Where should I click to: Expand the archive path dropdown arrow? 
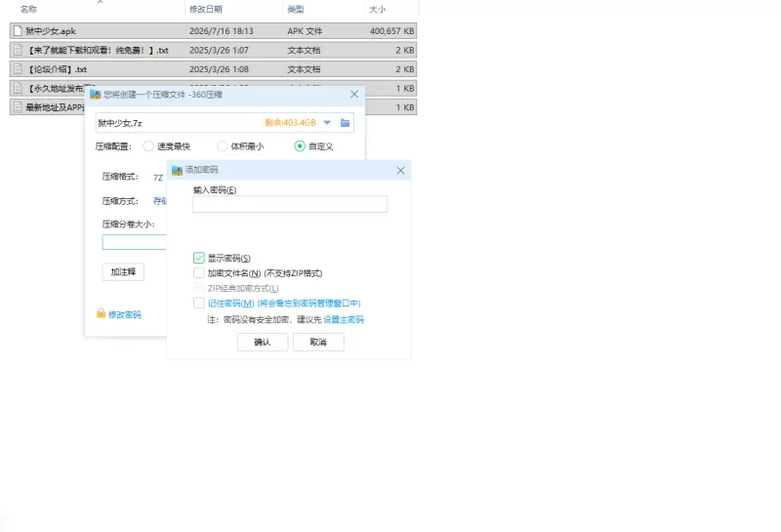pyautogui.click(x=327, y=123)
